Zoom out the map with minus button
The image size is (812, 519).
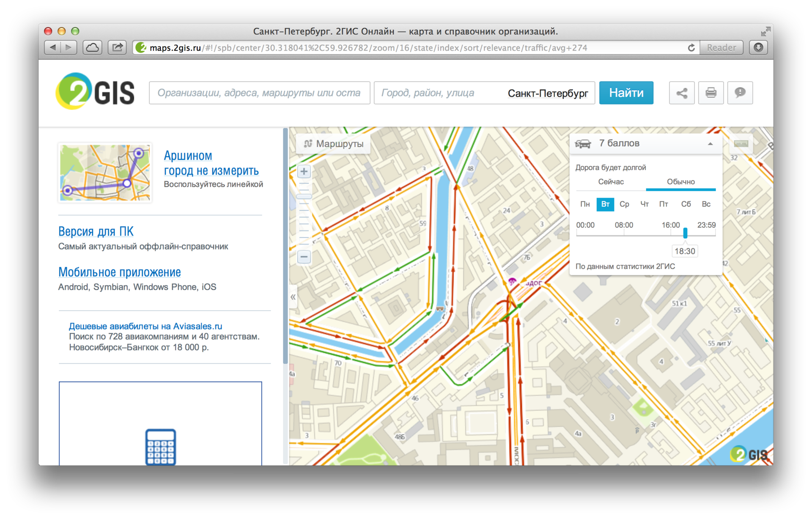304,257
